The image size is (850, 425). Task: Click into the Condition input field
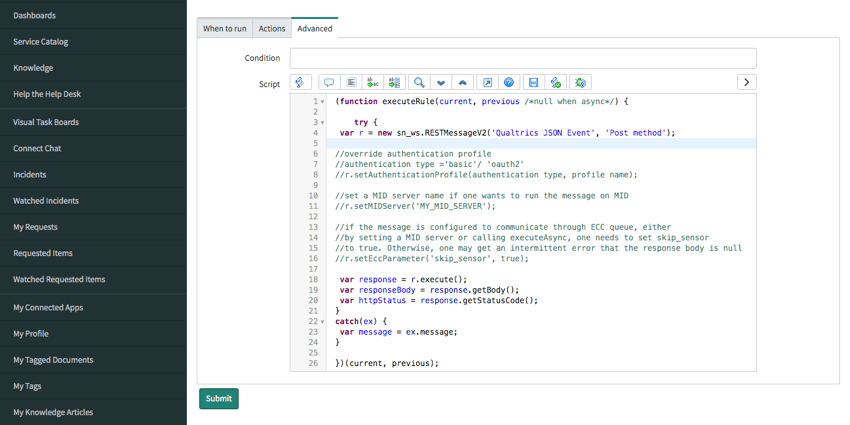(522, 58)
